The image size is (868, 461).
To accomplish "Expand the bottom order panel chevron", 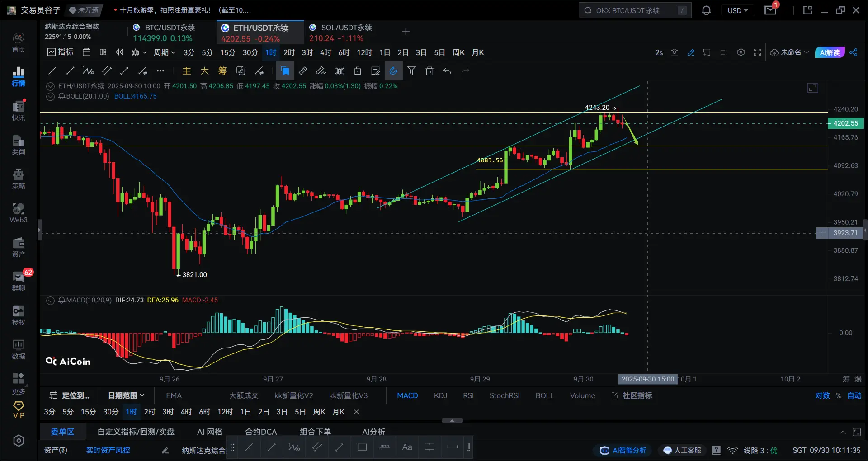I will click(x=843, y=433).
